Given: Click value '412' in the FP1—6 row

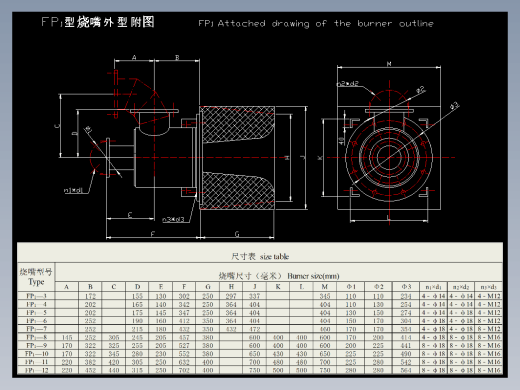Looking at the screenshot, I should coord(184,321).
